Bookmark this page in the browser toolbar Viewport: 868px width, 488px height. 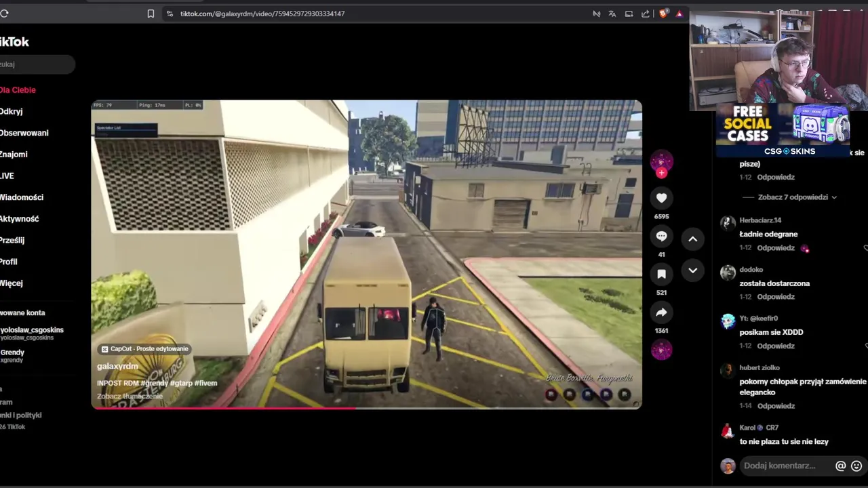point(151,14)
